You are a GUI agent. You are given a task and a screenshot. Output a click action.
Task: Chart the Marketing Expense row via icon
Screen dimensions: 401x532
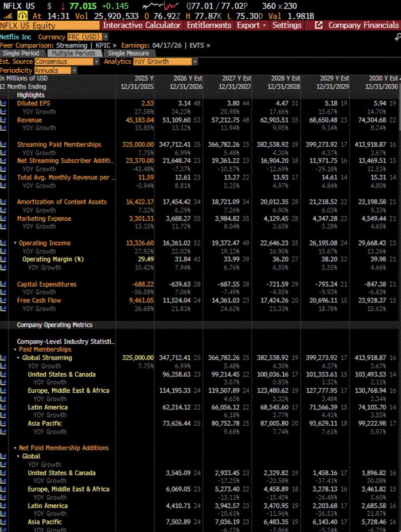4,219
